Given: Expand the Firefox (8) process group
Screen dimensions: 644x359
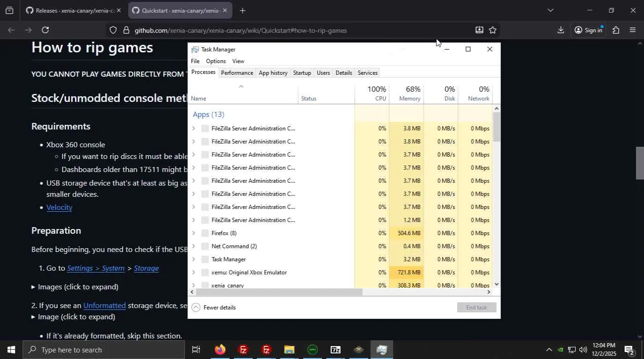Looking at the screenshot, I should pos(193,233).
